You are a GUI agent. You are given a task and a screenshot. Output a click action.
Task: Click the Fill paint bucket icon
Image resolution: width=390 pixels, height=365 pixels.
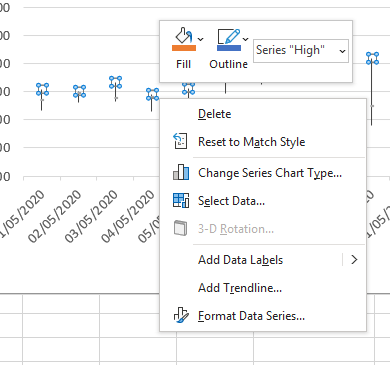[x=184, y=35]
